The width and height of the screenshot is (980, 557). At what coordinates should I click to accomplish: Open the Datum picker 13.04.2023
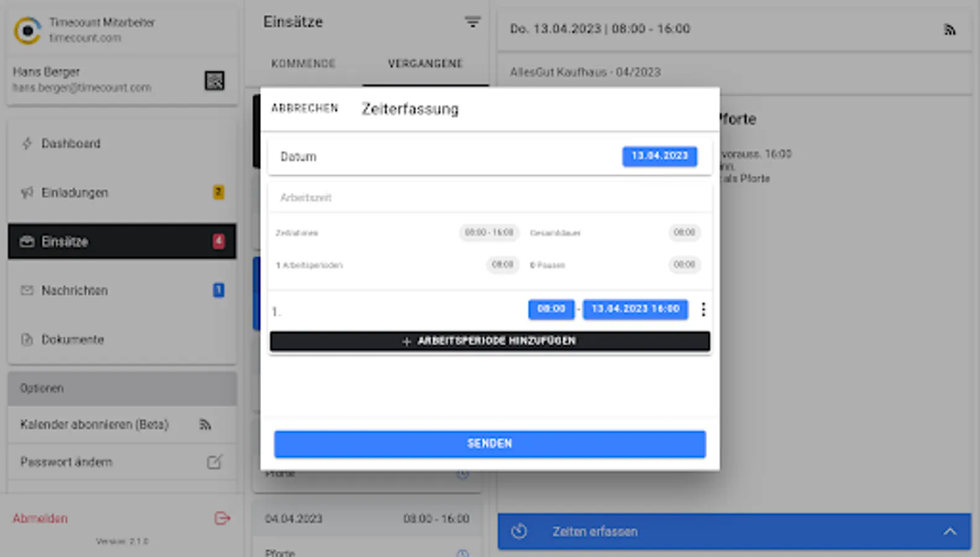tap(660, 156)
